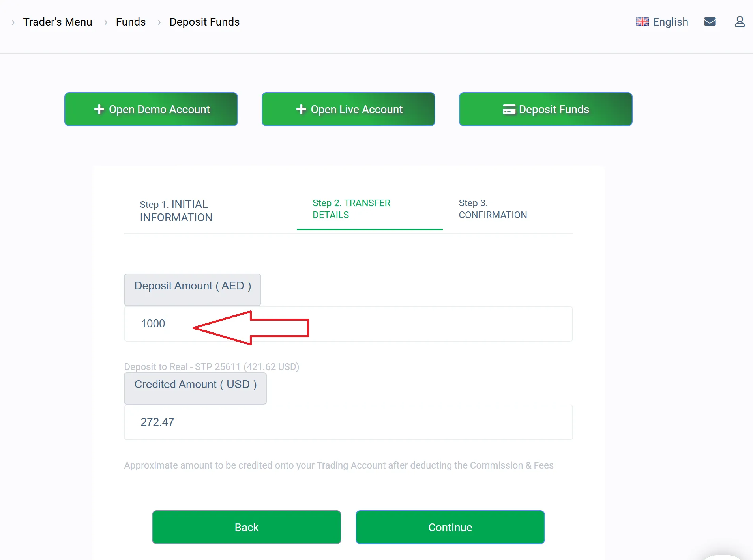
Task: Switch to Step 1 Initial Information tab
Action: [x=176, y=211]
